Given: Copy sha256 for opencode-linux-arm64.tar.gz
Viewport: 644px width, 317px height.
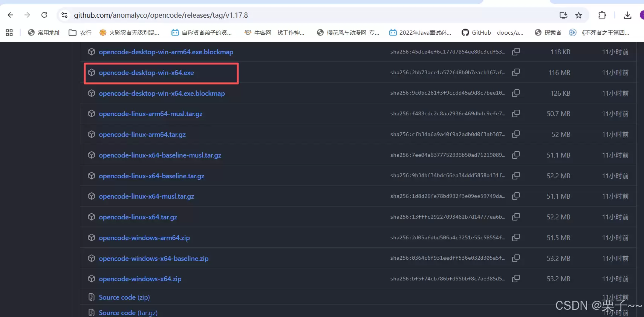Looking at the screenshot, I should [x=516, y=134].
